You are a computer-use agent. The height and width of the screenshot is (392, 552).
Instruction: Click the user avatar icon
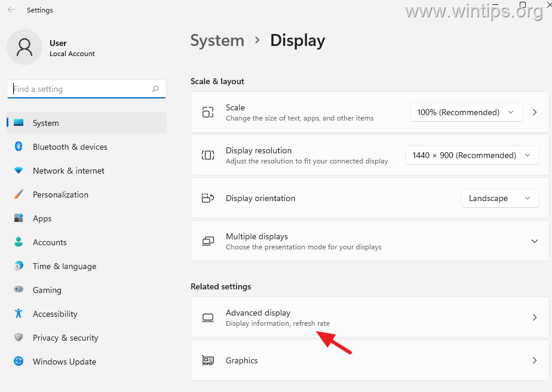(x=24, y=47)
